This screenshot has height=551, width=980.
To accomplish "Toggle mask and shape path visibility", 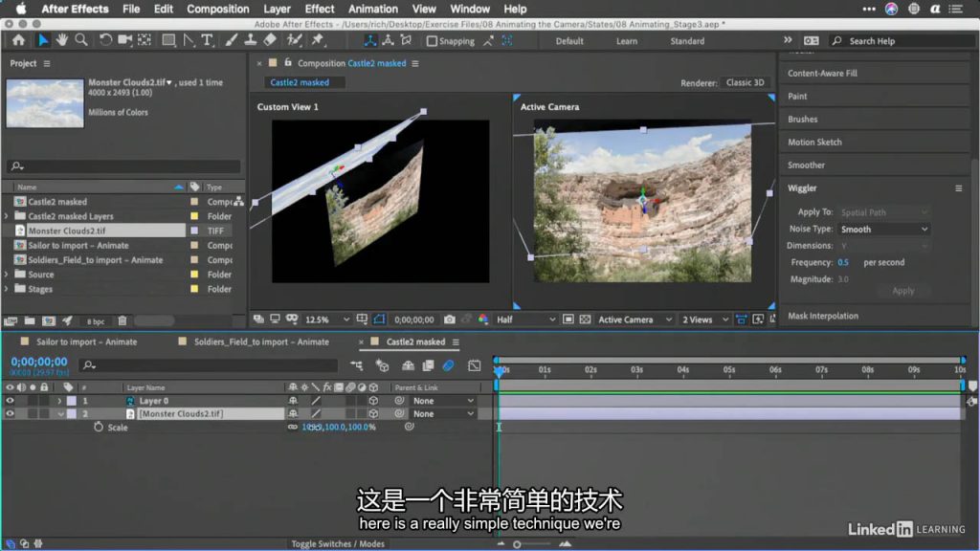I will [379, 320].
